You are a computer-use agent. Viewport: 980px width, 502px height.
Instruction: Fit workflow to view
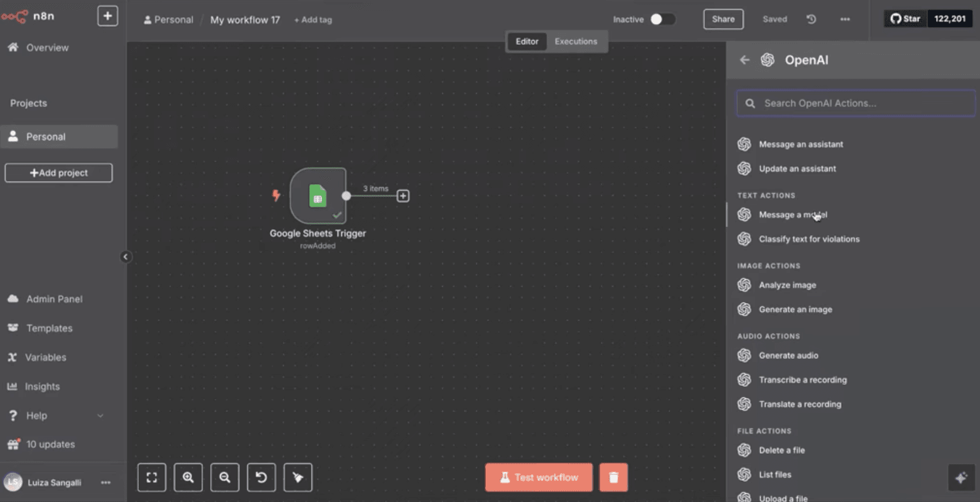[152, 478]
